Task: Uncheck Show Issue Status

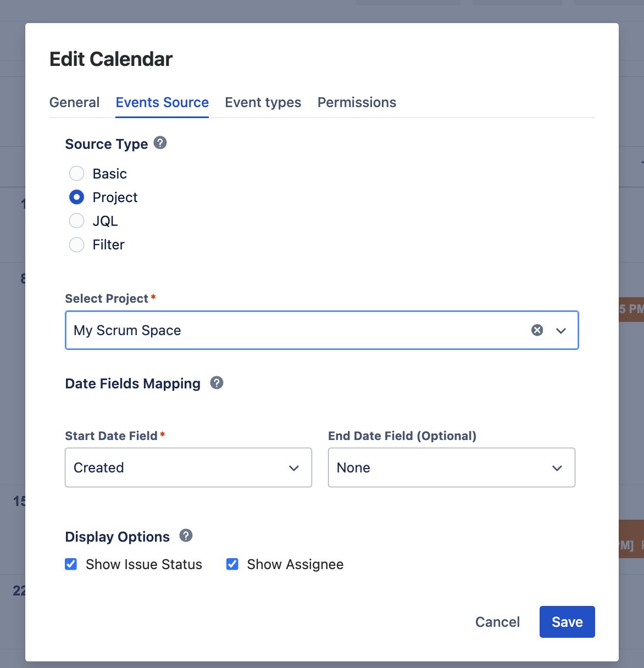Action: click(x=71, y=564)
